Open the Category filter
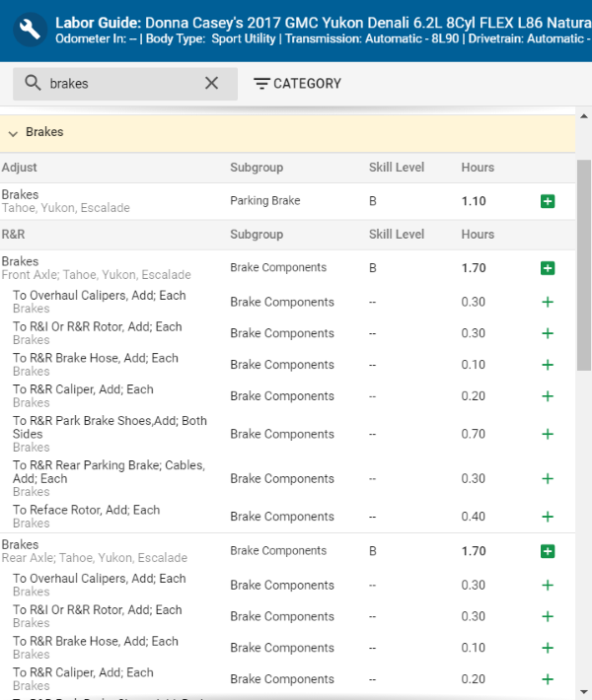592x700 pixels. [x=297, y=84]
